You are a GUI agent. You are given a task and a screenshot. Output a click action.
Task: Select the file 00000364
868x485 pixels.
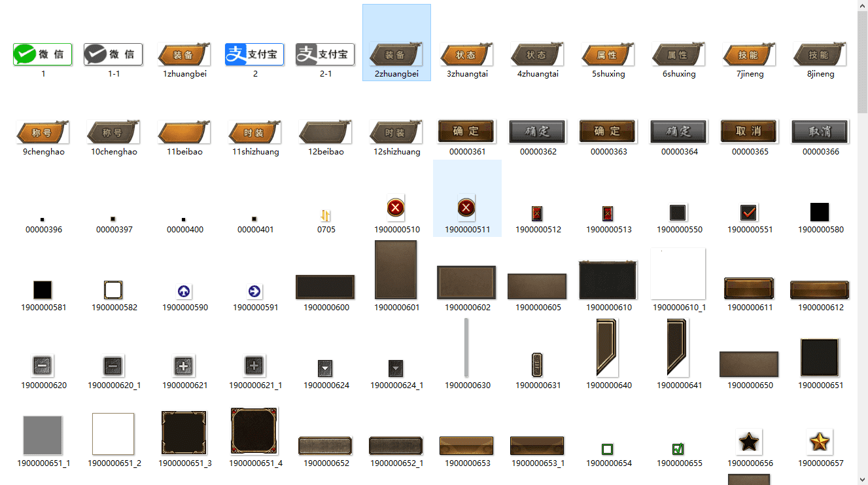pos(679,132)
